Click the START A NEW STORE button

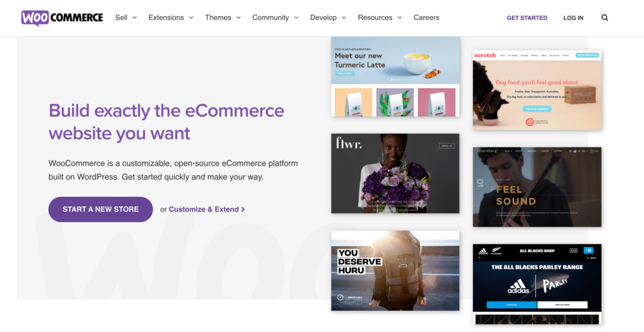coord(100,209)
